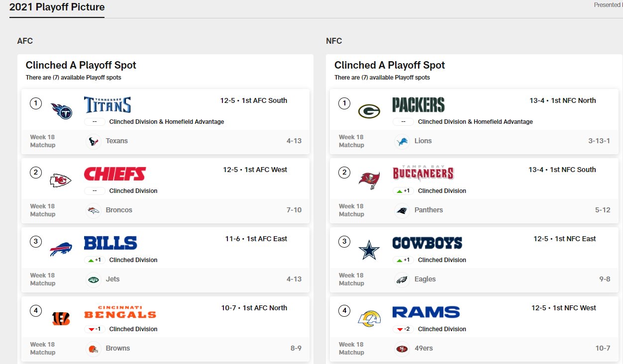Click the Bills 11-6 1st AFC East record
The width and height of the screenshot is (623, 364).
(x=256, y=239)
